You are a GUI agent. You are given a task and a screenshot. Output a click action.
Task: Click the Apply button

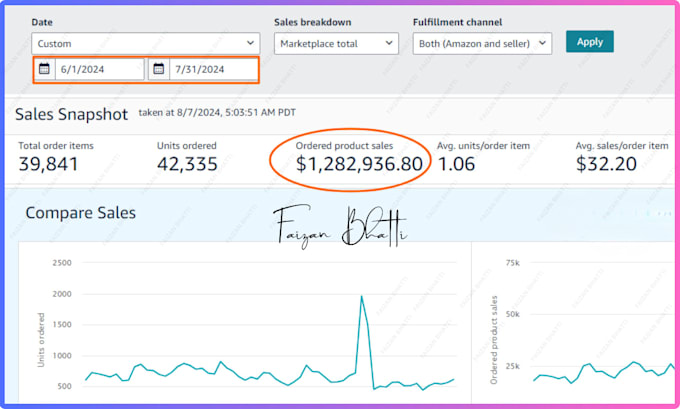[x=590, y=42]
